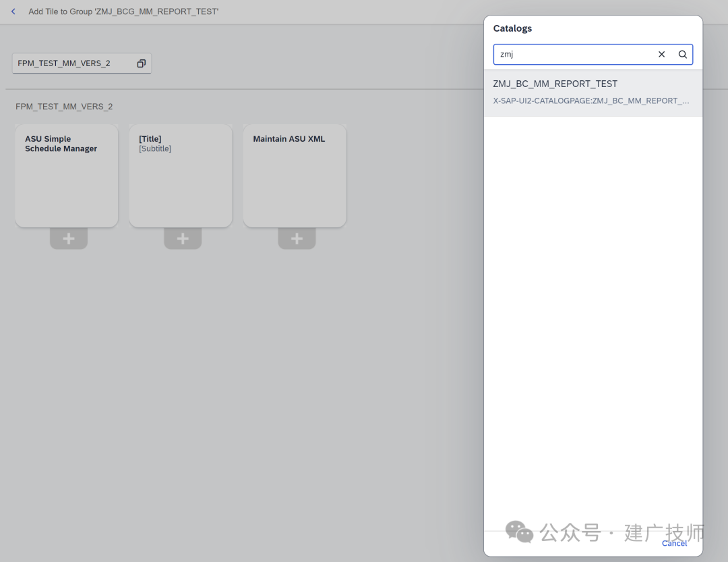Click the Add Tile to Group page title

pyautogui.click(x=123, y=11)
